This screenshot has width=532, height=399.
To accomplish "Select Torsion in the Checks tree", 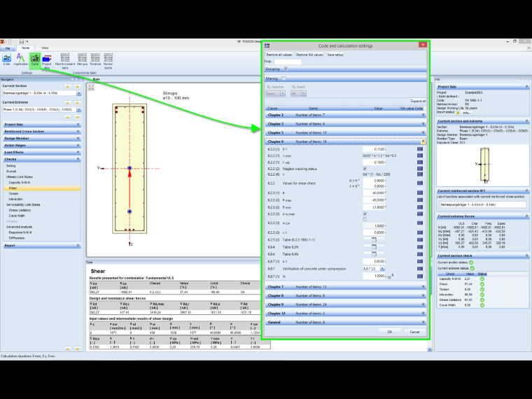I will [13, 194].
